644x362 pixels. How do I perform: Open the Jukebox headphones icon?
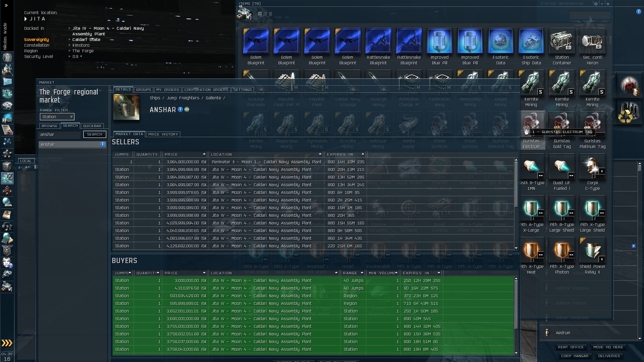point(7,226)
